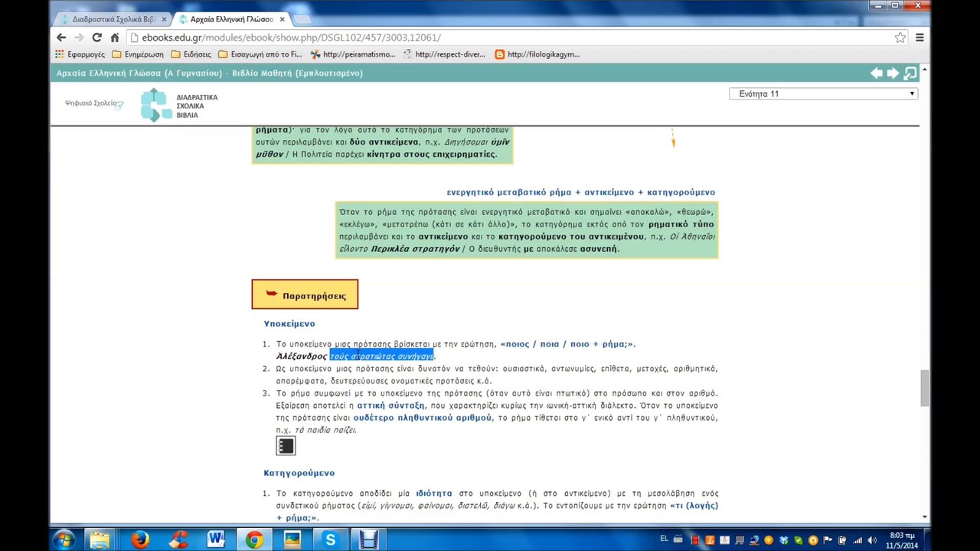Image resolution: width=980 pixels, height=551 pixels.
Task: Click the ebook URL address bar
Action: [513, 37]
